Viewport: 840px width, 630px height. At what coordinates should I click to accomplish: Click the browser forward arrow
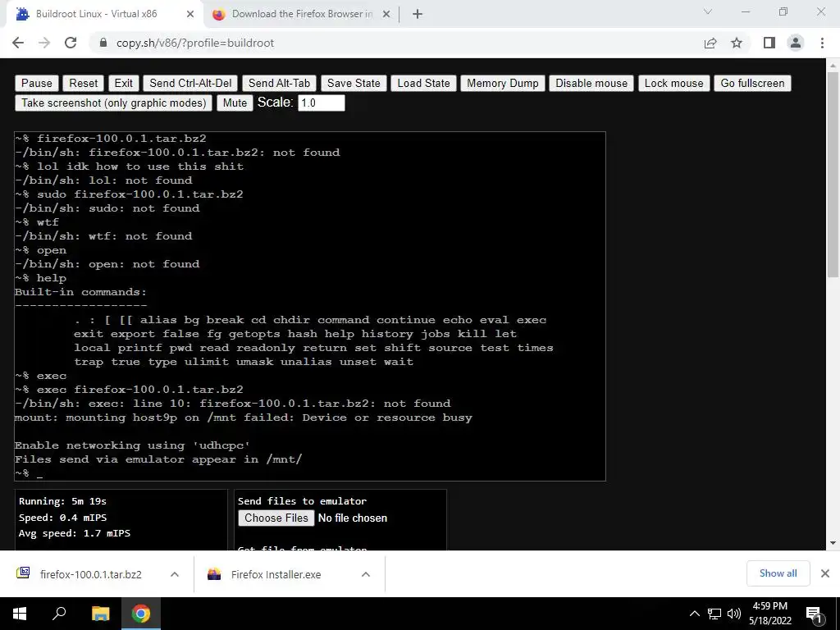pos(44,43)
